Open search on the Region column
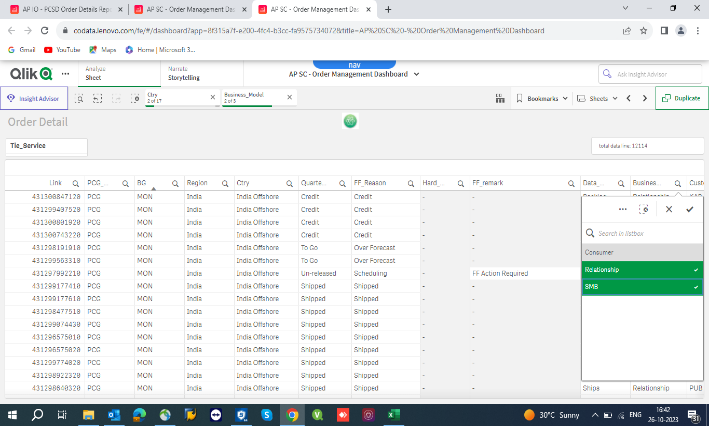The height and width of the screenshot is (426, 709). [226, 184]
